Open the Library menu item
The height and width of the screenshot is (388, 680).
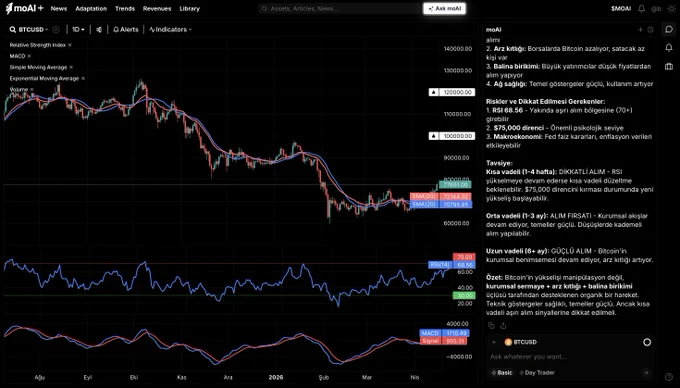pos(190,9)
